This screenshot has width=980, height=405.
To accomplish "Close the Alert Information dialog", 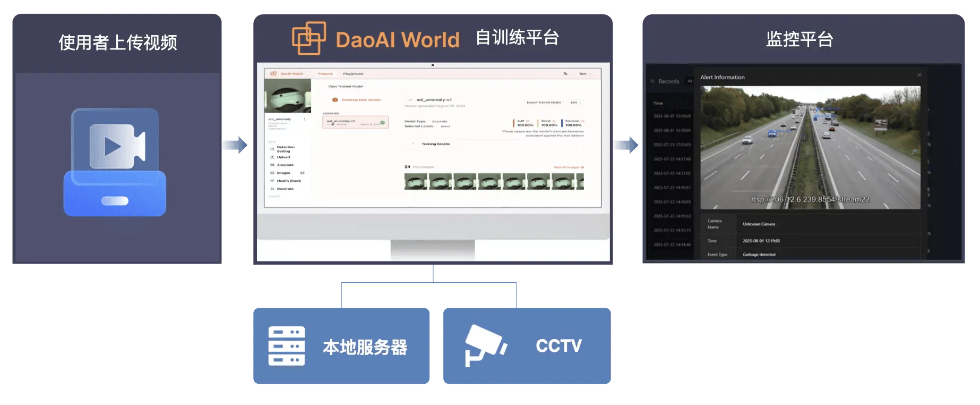I will [x=919, y=75].
